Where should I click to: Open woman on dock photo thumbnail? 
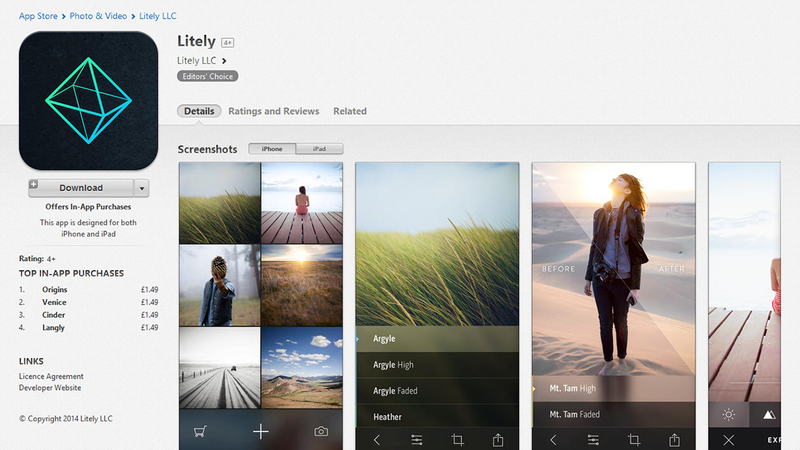point(302,203)
